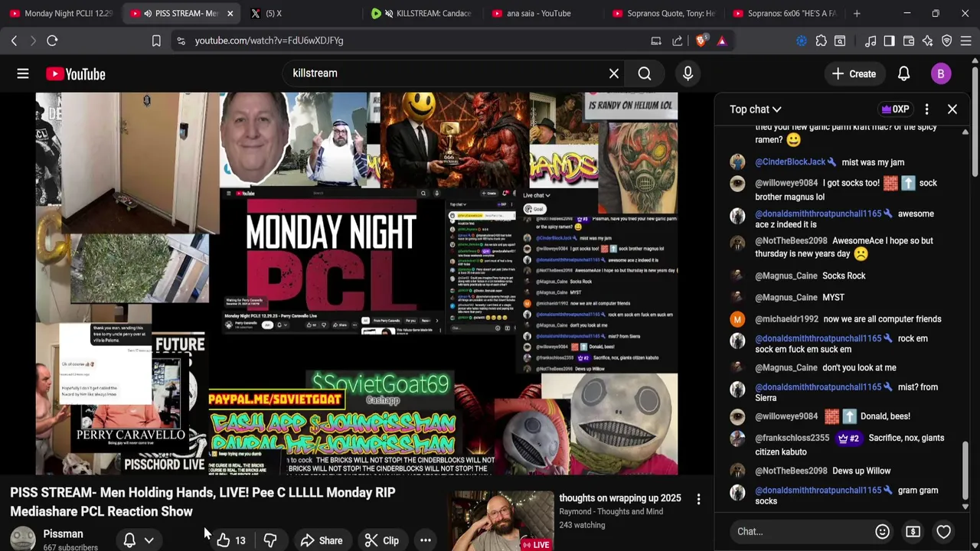Open Brave VPN shield icon
This screenshot has height=551, width=980.
point(947,41)
